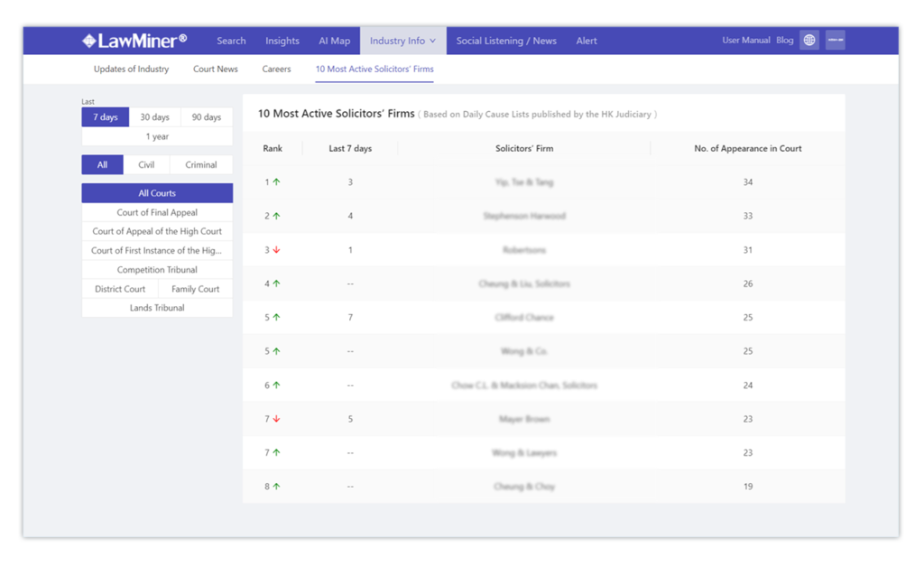Image resolution: width=924 pixels, height=566 pixels.
Task: Filter by Court of First Instance of the High Court
Action: click(157, 251)
